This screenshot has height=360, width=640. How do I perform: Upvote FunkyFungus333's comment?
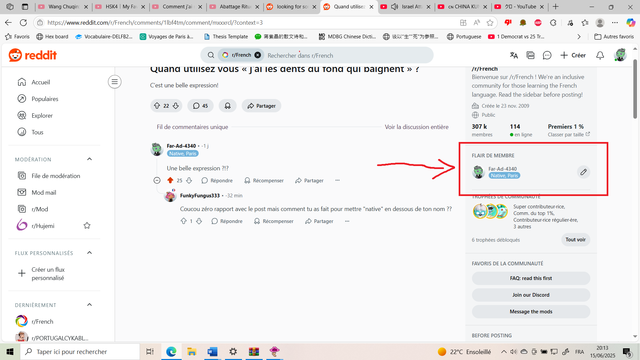tap(183, 221)
